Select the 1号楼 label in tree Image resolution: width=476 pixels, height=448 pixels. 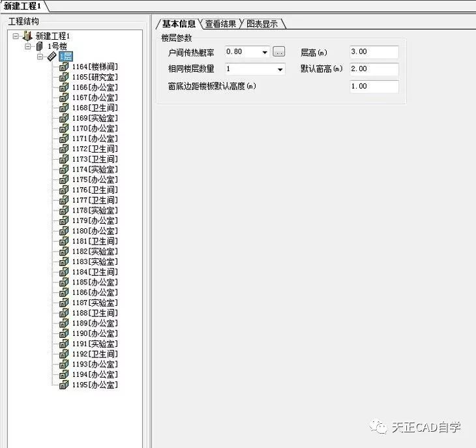click(x=57, y=46)
